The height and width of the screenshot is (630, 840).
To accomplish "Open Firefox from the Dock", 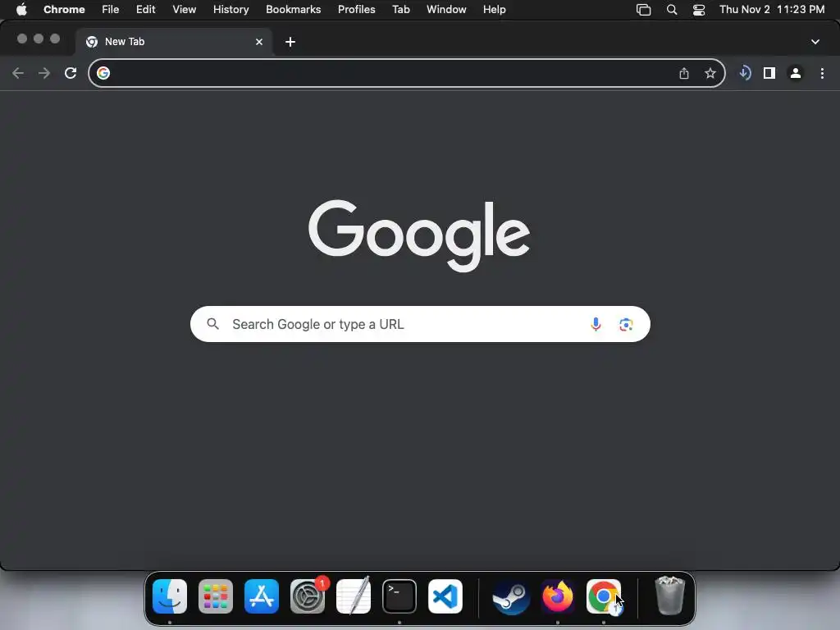I will 558,596.
